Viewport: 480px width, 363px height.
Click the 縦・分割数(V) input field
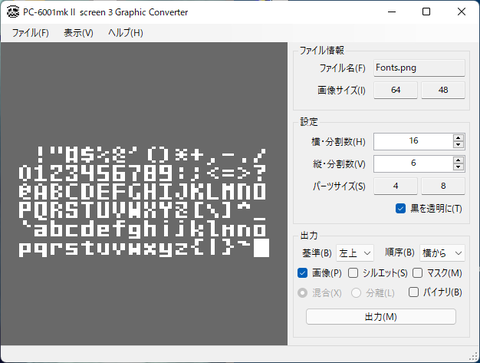413,164
